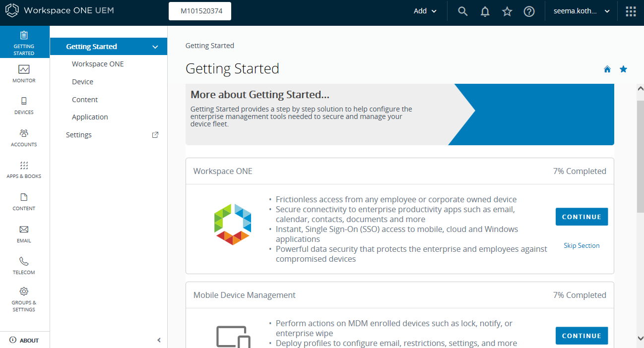Open the Devices sidebar icon
This screenshot has width=644, height=348.
pos(24,105)
